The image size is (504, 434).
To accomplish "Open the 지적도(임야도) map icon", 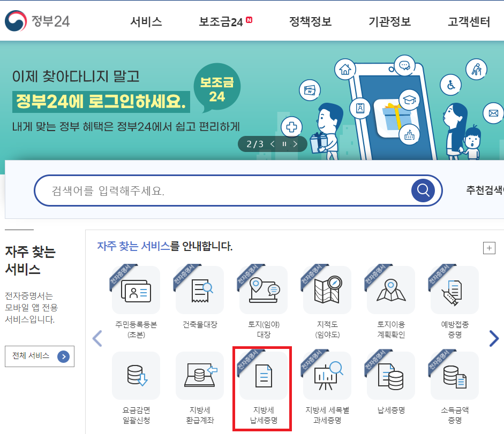I will 327,290.
